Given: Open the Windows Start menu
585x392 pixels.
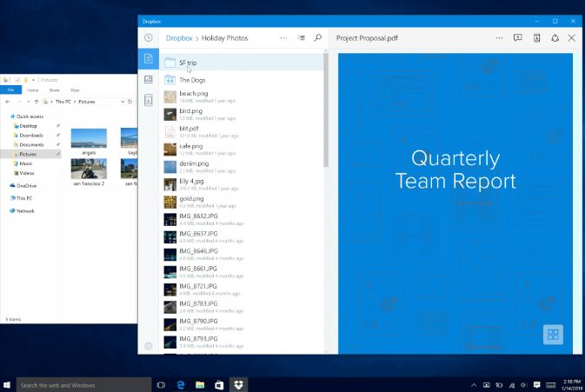Looking at the screenshot, I should [7, 384].
